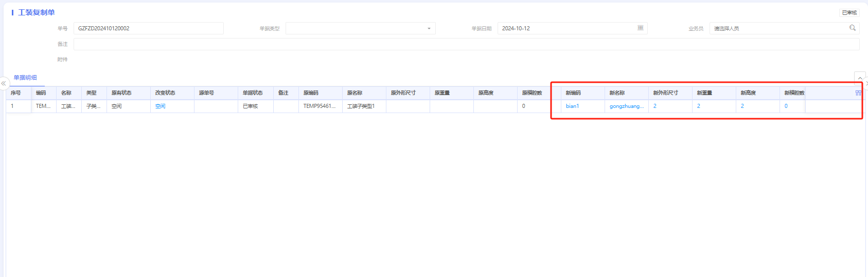Click the 工装复制单 page title
This screenshot has width=868, height=277.
tap(37, 12)
